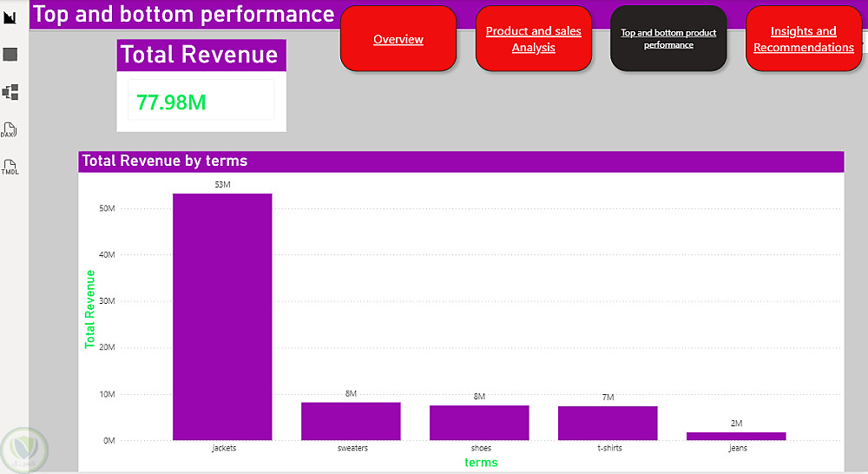Select the 'Total Revenue by terms' chart title

(x=165, y=161)
